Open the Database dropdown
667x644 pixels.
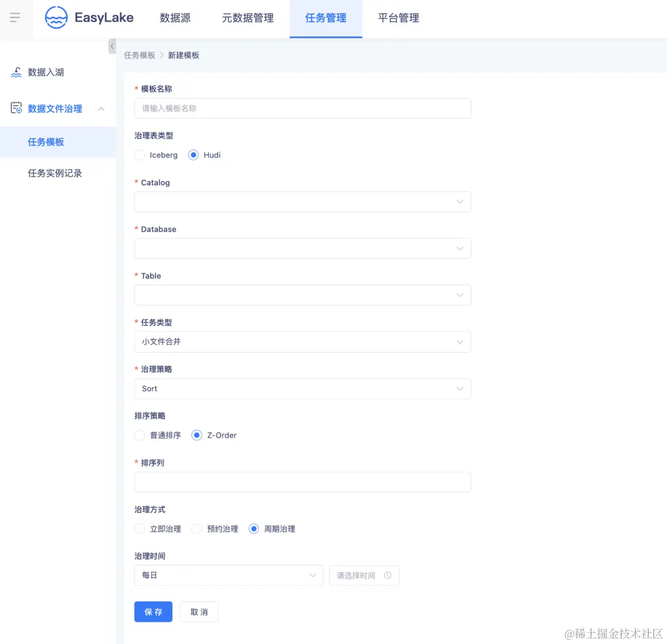303,248
